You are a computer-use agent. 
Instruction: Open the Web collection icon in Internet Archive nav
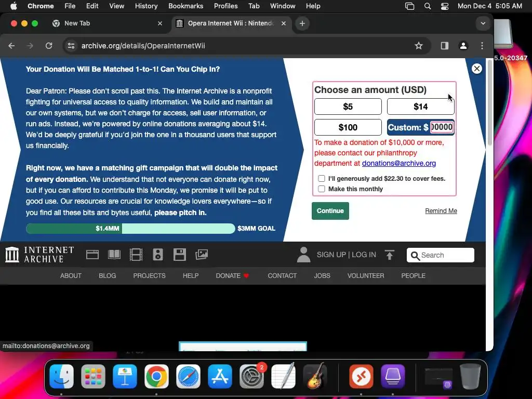point(92,255)
